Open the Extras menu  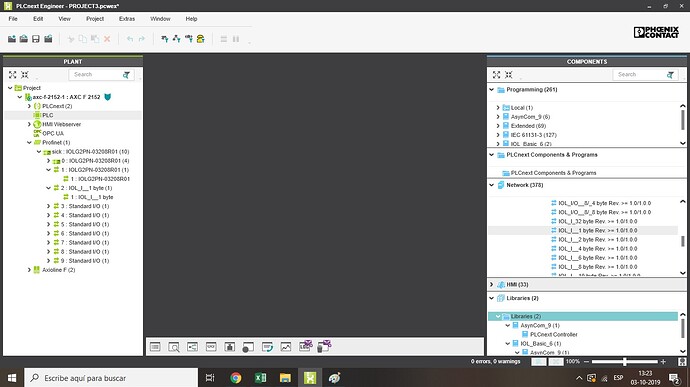coord(127,19)
